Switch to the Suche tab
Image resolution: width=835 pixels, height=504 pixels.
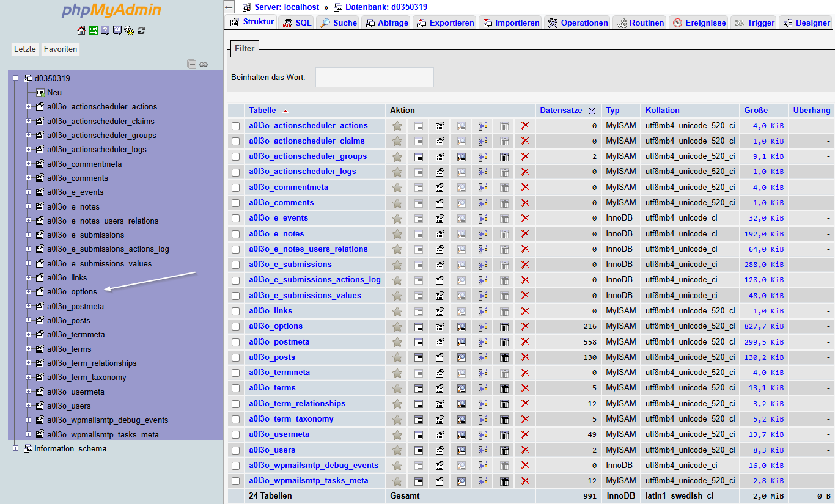[339, 23]
